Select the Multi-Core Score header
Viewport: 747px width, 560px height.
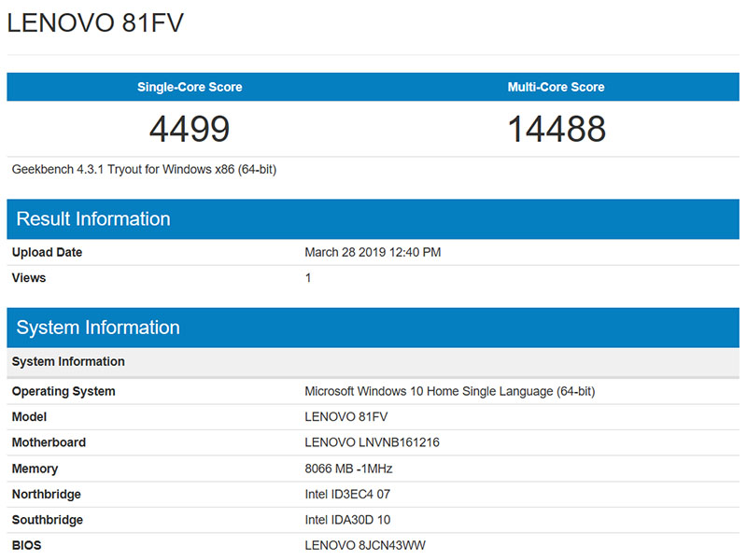point(557,87)
